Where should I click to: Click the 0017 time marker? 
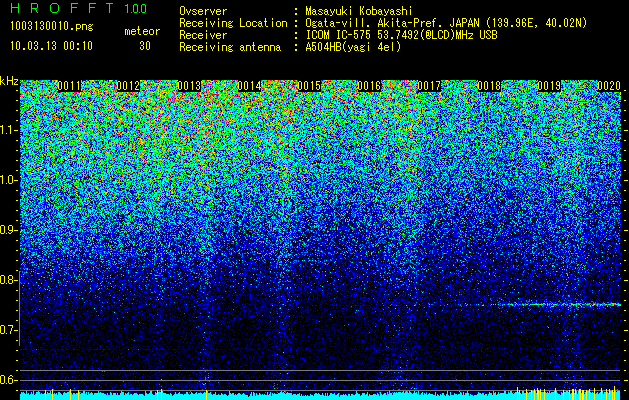[429, 86]
